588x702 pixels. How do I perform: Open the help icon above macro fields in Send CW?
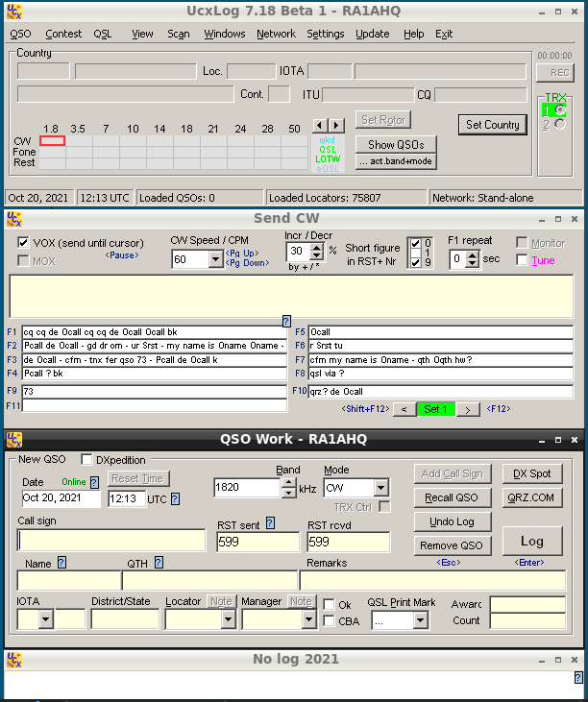[x=286, y=321]
